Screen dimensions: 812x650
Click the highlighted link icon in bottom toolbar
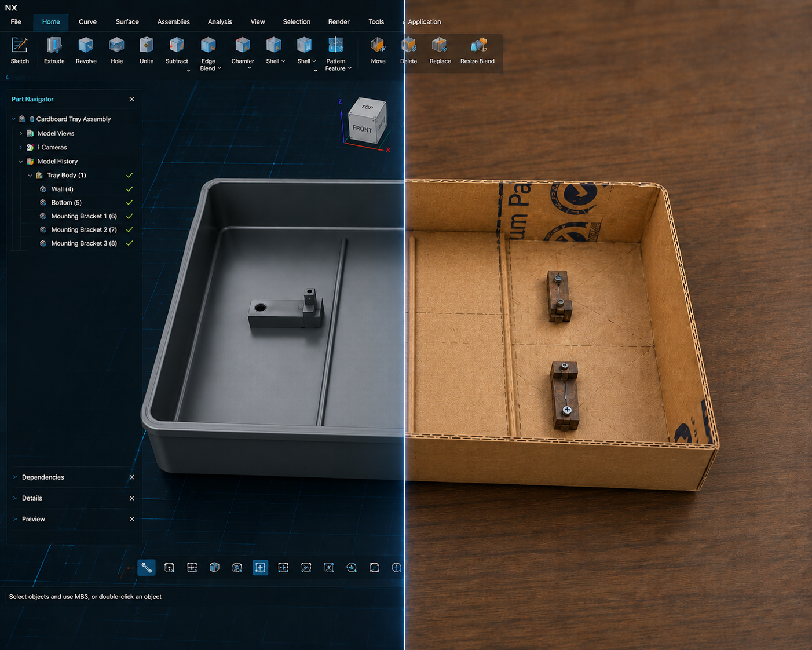pyautogui.click(x=147, y=568)
